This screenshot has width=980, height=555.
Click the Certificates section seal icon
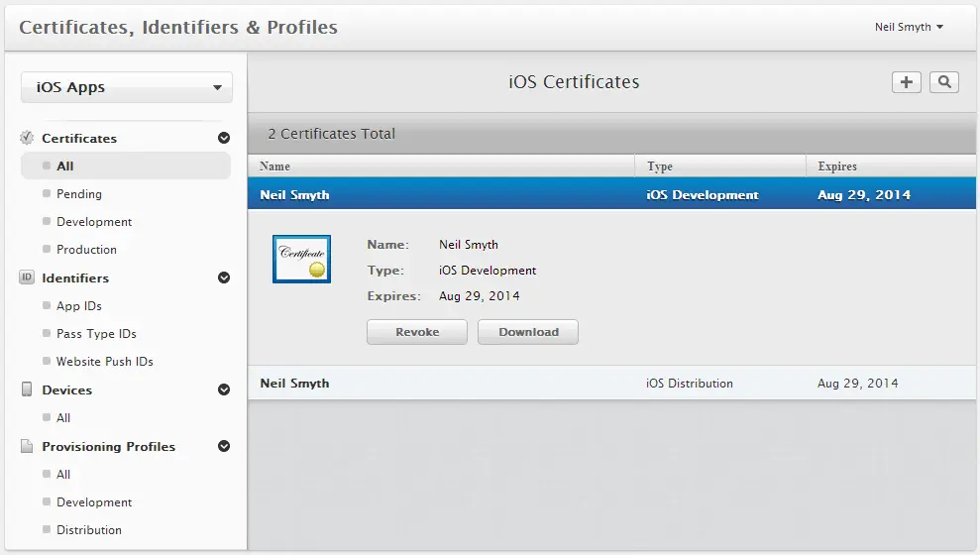click(27, 138)
